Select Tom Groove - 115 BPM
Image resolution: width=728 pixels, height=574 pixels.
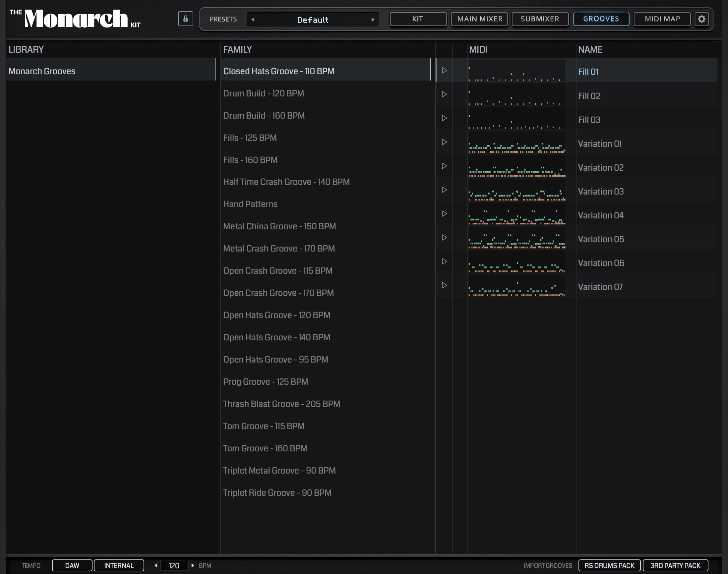pos(326,426)
